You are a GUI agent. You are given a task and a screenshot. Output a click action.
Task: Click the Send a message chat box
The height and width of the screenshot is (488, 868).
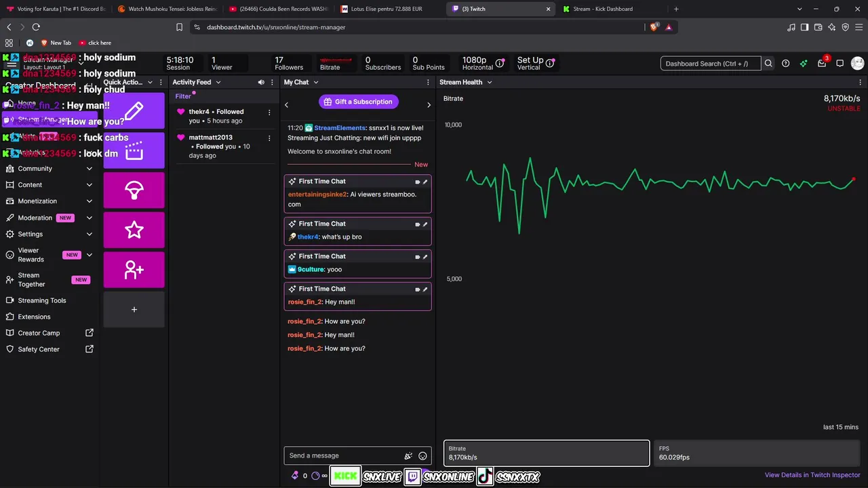point(344,455)
